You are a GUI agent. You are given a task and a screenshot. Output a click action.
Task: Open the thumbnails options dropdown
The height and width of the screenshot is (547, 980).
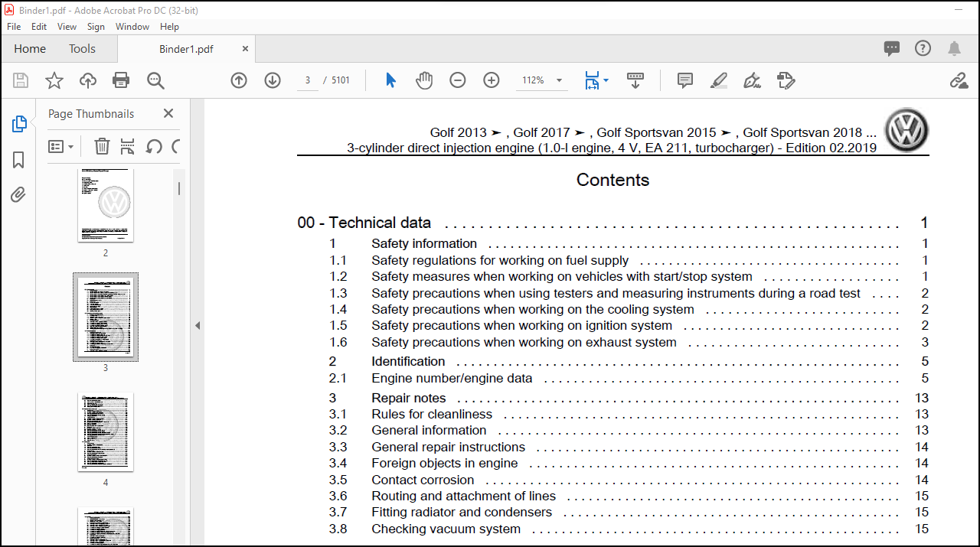[x=61, y=146]
